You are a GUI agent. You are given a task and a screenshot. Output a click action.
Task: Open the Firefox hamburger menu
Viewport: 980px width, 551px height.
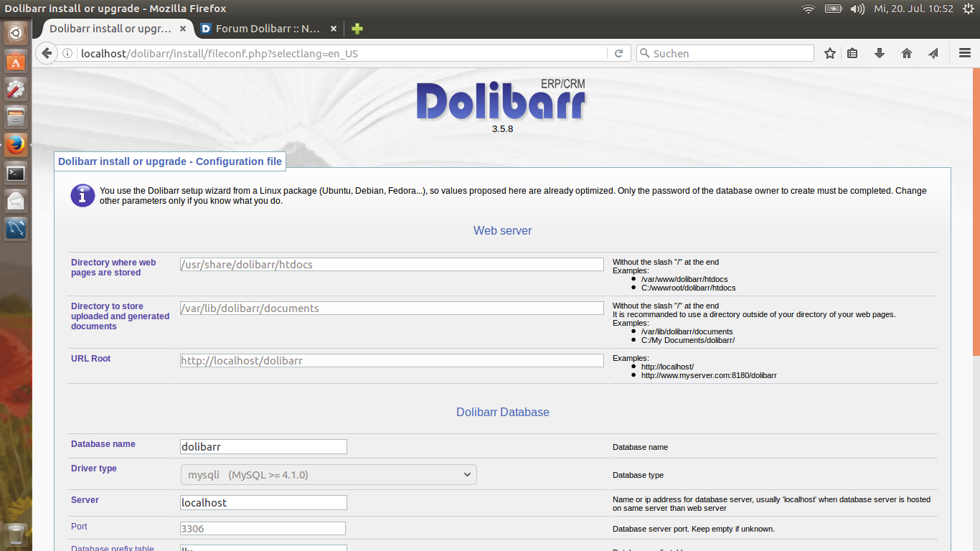pos(965,53)
